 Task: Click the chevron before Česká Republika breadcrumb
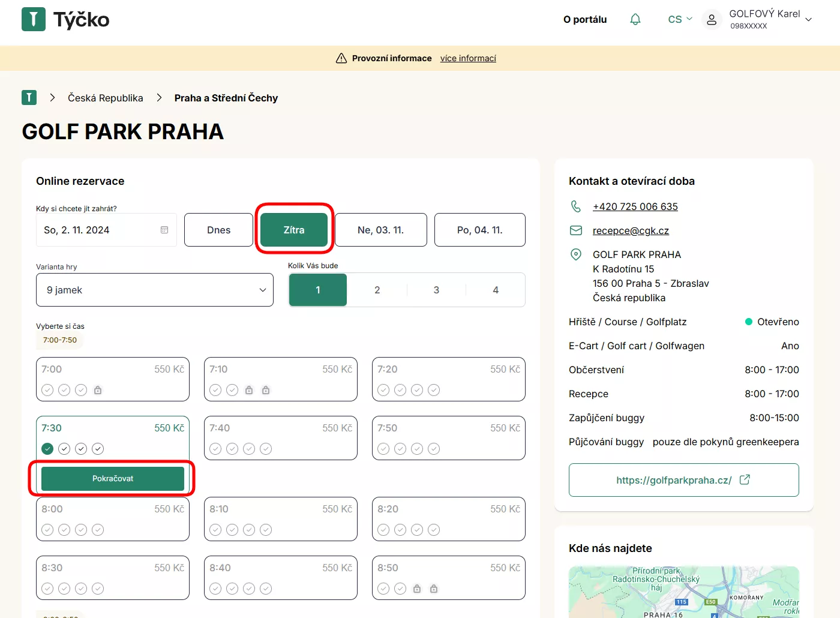tap(52, 97)
